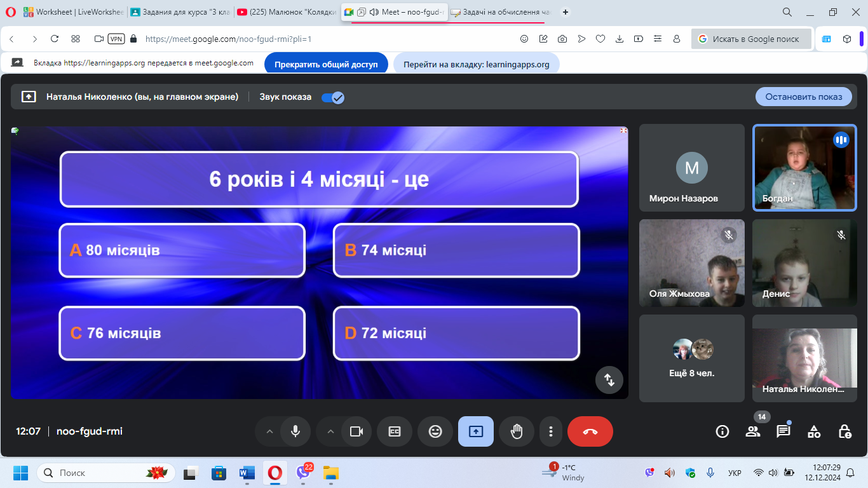
Task: Select Денис video tile
Action: point(805,263)
